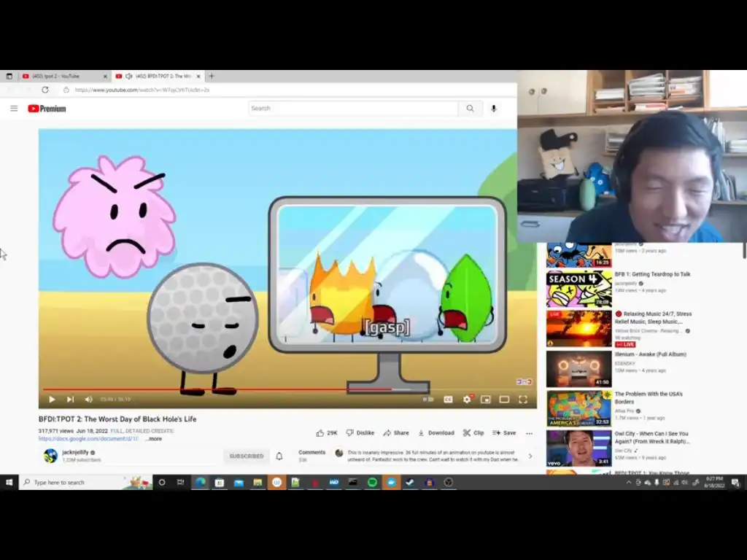Focus the YouTube Search box
The width and height of the screenshot is (747, 560).
click(x=353, y=109)
